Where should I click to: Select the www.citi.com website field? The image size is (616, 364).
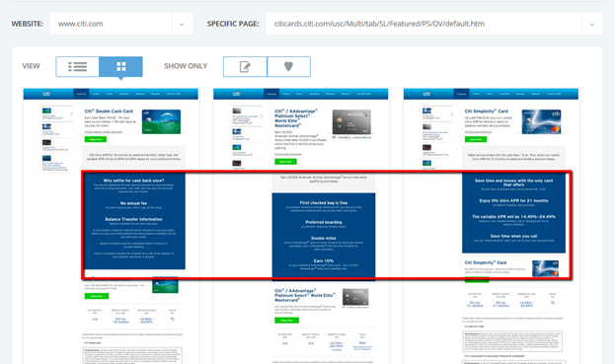pos(111,24)
